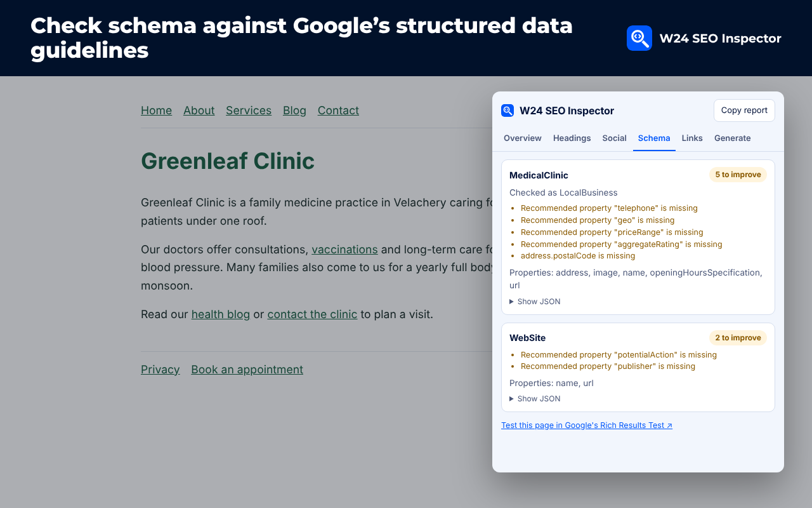Click the W24 SEO Inspector popup title
Screen dimensions: 812x508
[x=566, y=110]
